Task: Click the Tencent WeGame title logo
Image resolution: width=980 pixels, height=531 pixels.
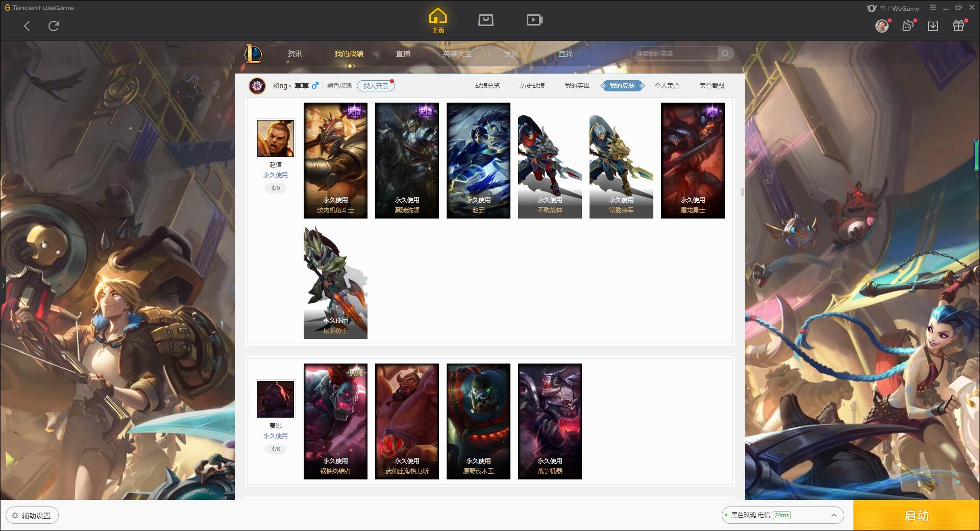Action: 39,8
